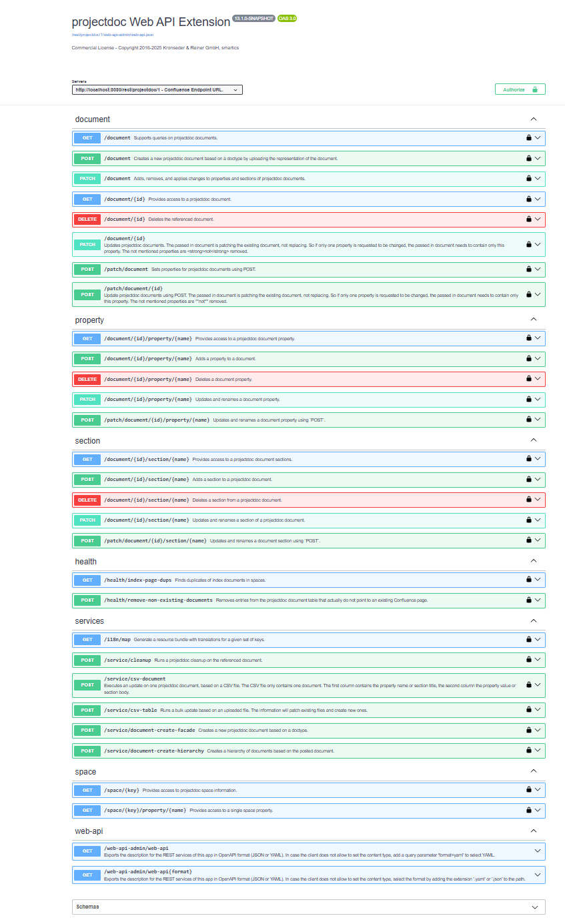Click lock icon on GET /health/index-page-dups row
The width and height of the screenshot is (565, 924).
pyautogui.click(x=528, y=580)
